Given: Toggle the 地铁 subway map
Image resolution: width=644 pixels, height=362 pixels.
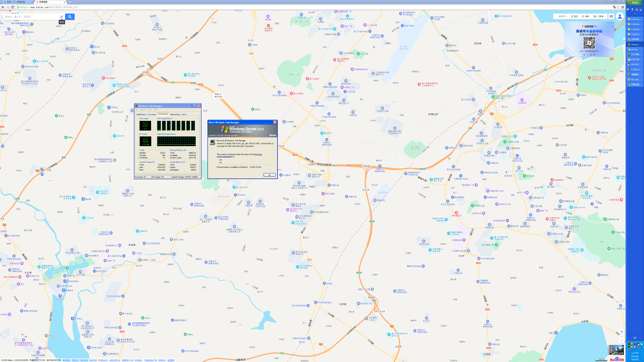Looking at the screenshot, I should point(585,16).
